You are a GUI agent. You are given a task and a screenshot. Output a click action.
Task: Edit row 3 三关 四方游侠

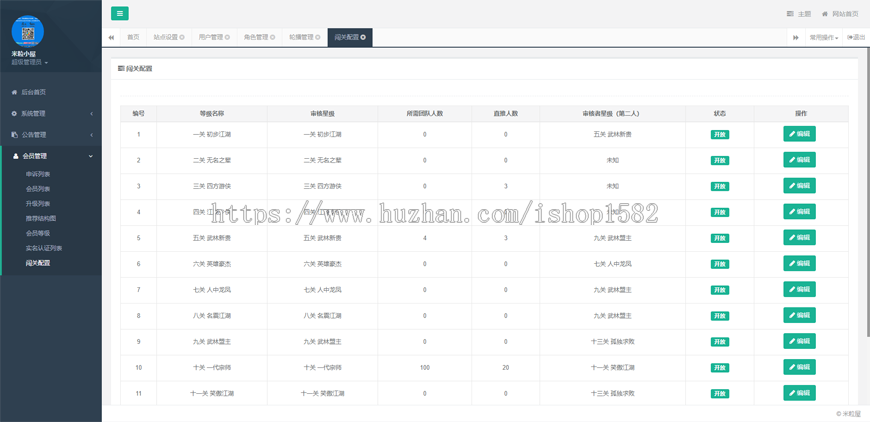[800, 186]
